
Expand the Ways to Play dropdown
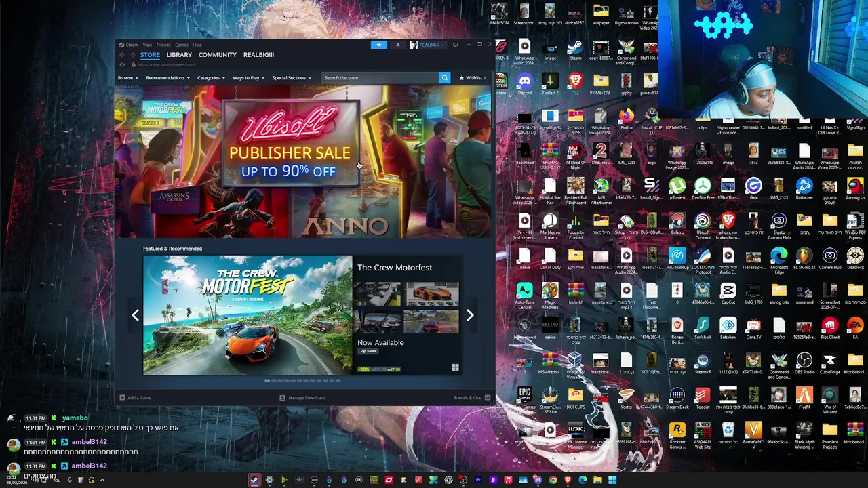[249, 78]
